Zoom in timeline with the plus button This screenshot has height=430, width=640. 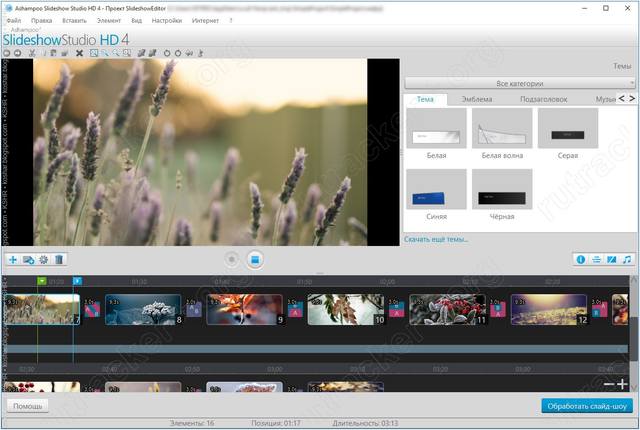pos(622,384)
